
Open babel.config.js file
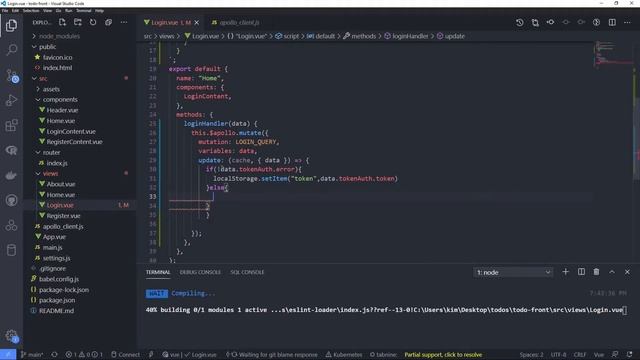59,279
